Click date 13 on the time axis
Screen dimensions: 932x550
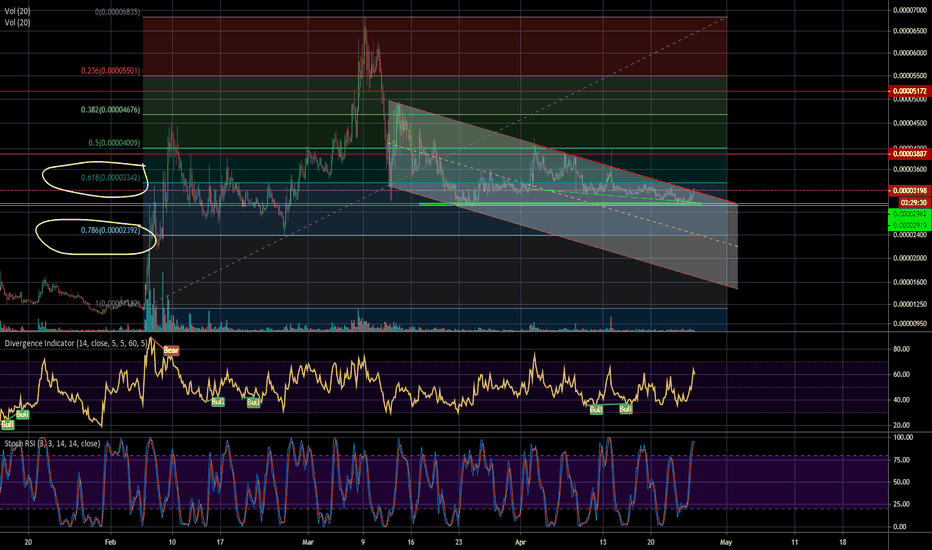click(603, 542)
